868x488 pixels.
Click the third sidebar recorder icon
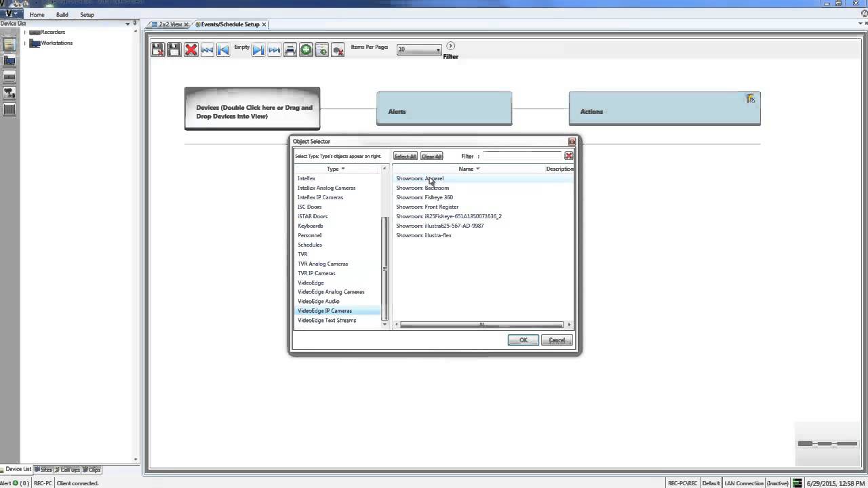pyautogui.click(x=9, y=77)
